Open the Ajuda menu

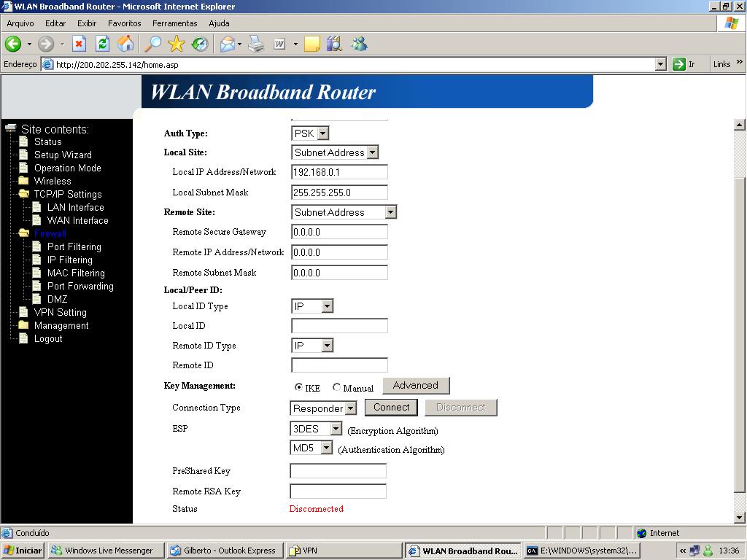point(219,23)
